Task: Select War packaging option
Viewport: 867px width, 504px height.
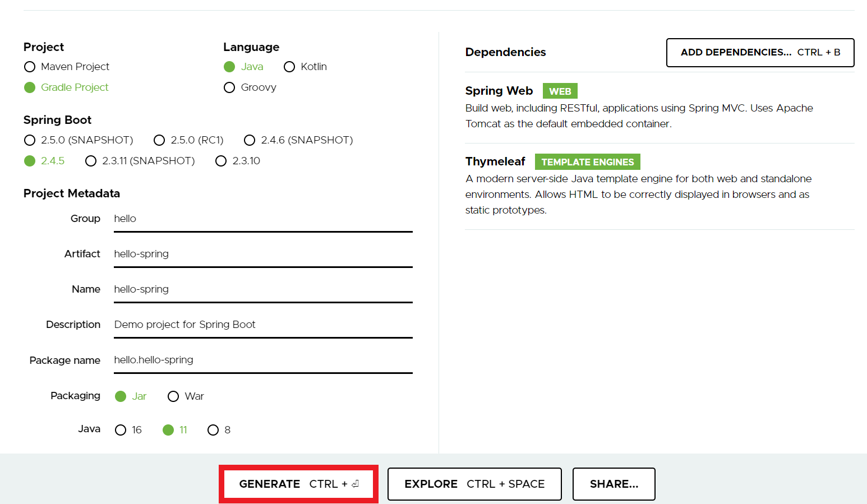Action: 186,396
